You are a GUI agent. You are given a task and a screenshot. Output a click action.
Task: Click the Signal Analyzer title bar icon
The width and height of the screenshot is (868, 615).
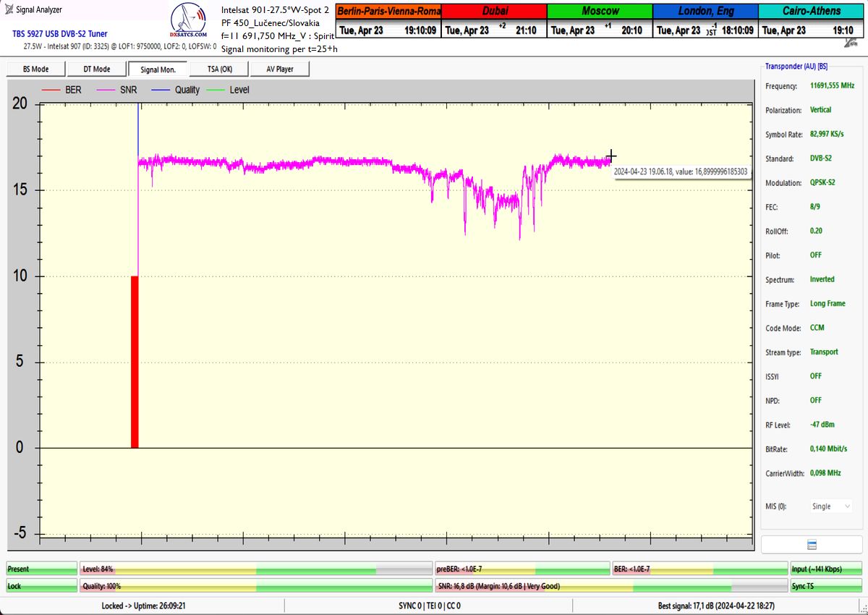tap(9, 9)
